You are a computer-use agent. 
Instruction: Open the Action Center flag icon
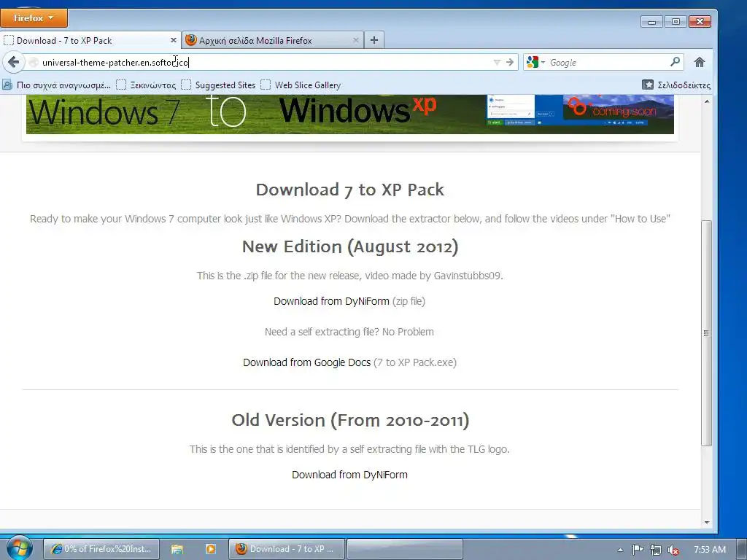click(638, 550)
